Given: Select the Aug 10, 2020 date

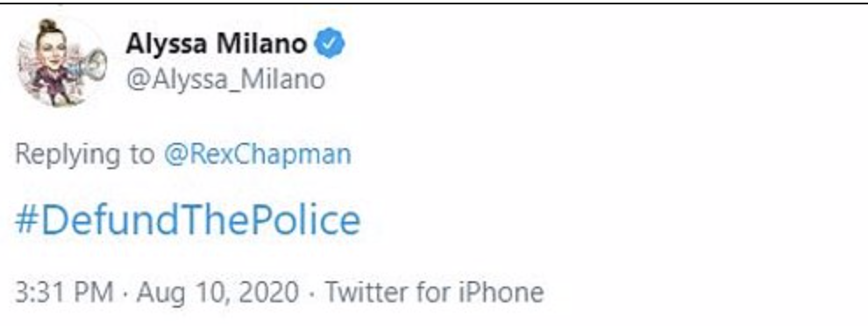Looking at the screenshot, I should click(217, 292).
